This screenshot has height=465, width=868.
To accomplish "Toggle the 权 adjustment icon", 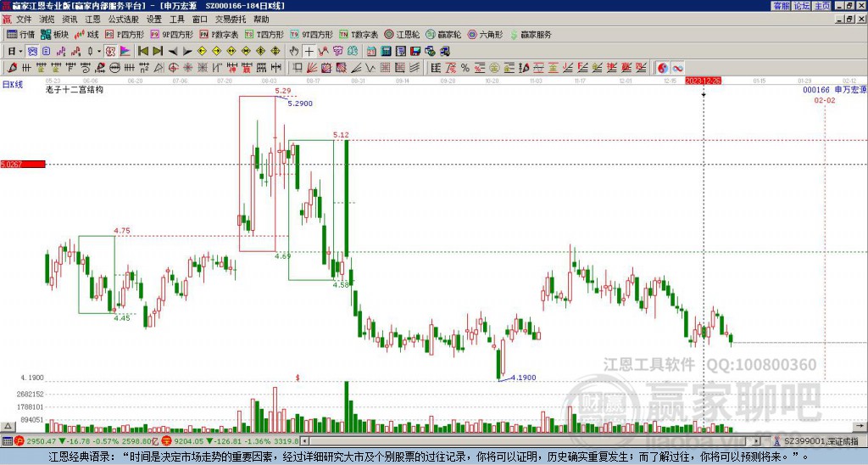I will click(110, 51).
